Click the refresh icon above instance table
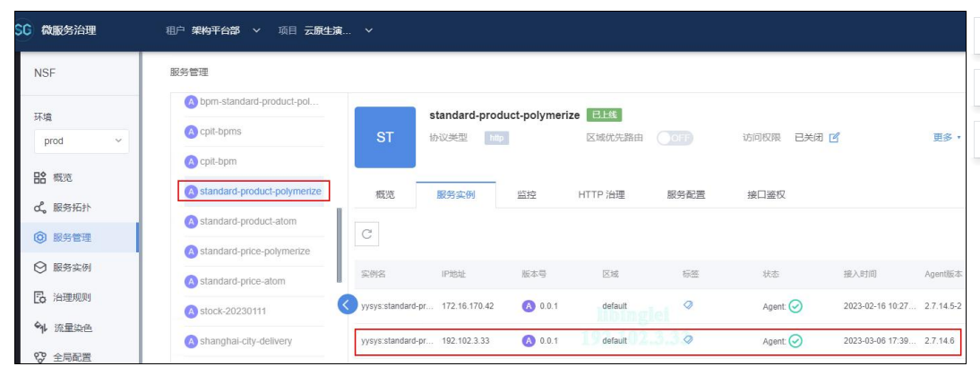The width and height of the screenshot is (980, 375). (x=367, y=234)
